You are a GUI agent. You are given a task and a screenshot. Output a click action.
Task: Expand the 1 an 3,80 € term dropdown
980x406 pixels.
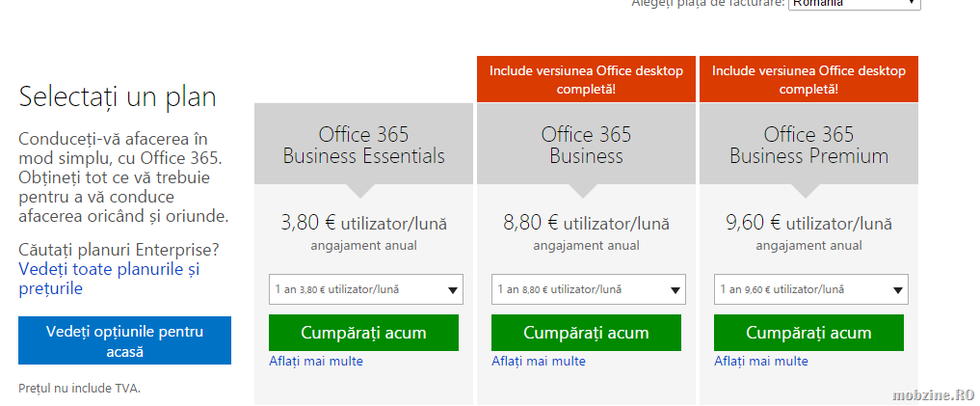(x=365, y=289)
